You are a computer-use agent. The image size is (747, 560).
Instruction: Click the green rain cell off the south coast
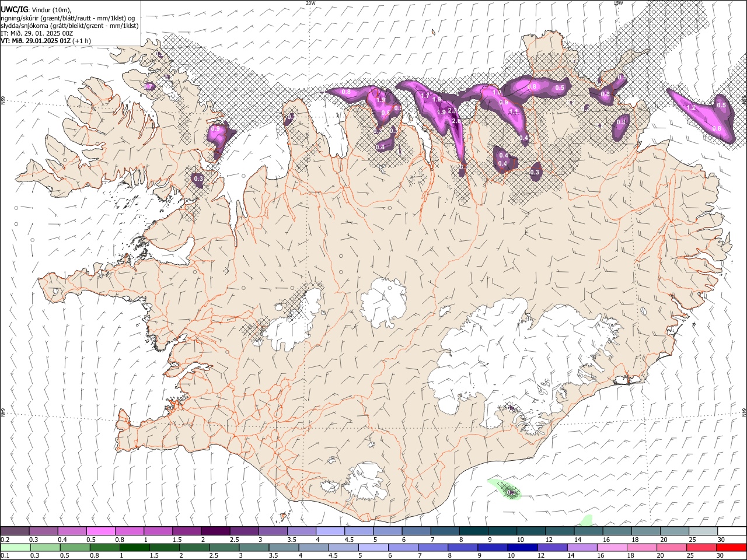[505, 489]
